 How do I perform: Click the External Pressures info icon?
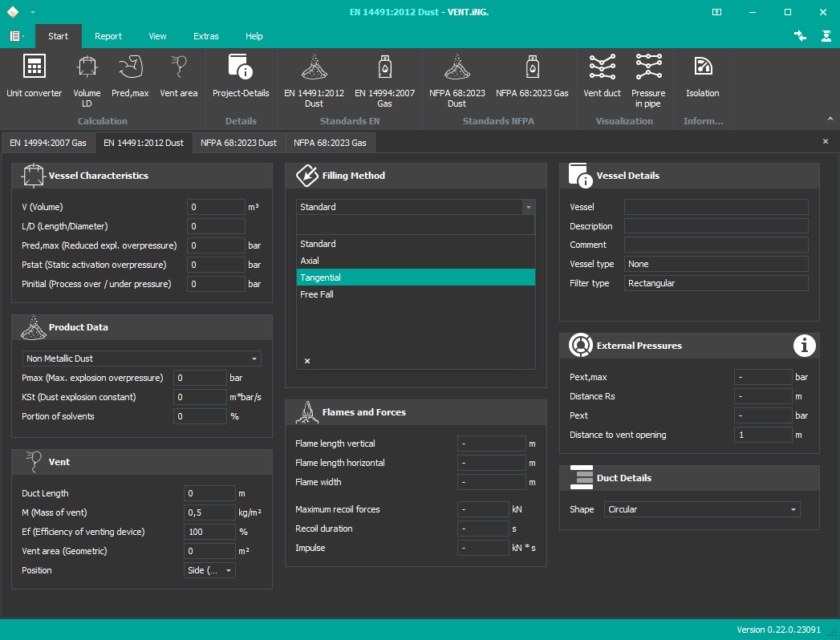[804, 346]
